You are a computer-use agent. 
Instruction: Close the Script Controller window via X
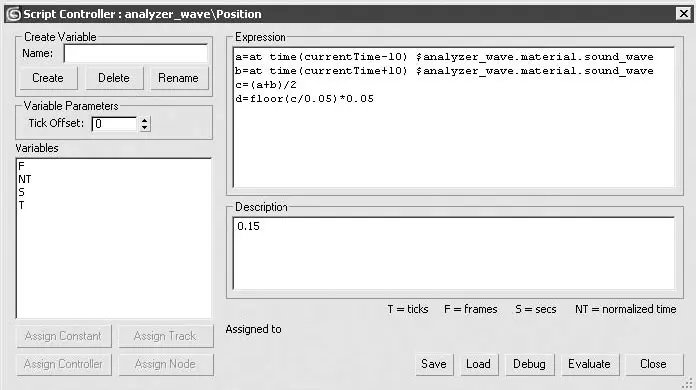click(684, 14)
